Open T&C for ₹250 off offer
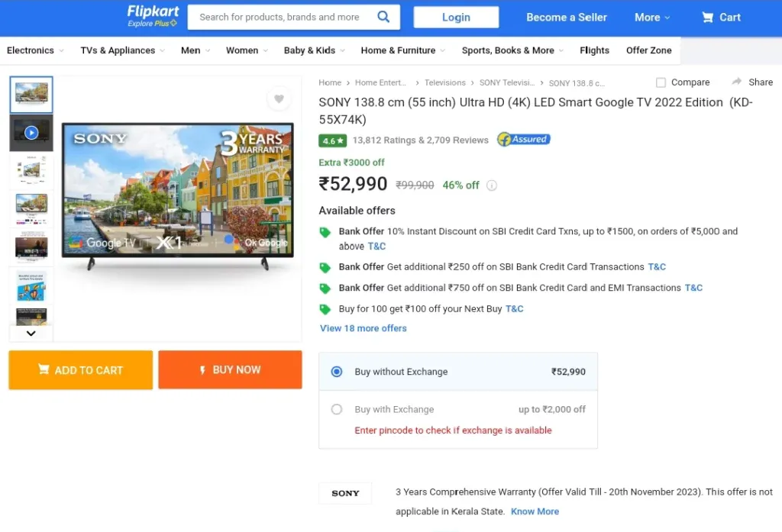This screenshot has height=532, width=782. coord(657,267)
